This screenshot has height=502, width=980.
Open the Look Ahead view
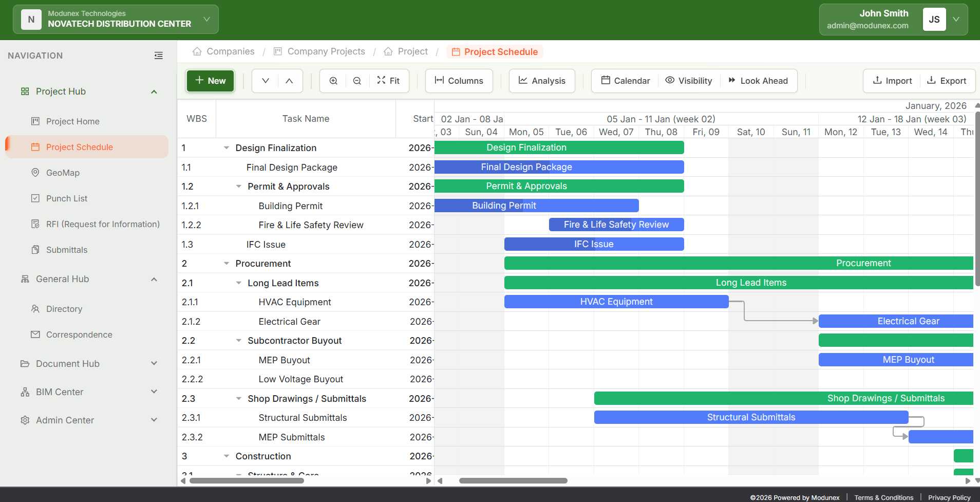[x=759, y=81]
